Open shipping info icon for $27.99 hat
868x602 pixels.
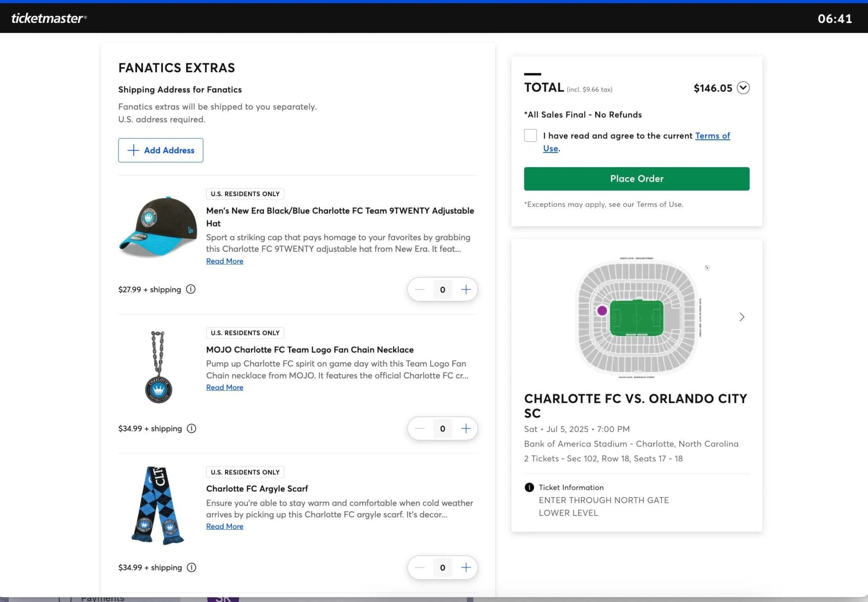click(191, 289)
